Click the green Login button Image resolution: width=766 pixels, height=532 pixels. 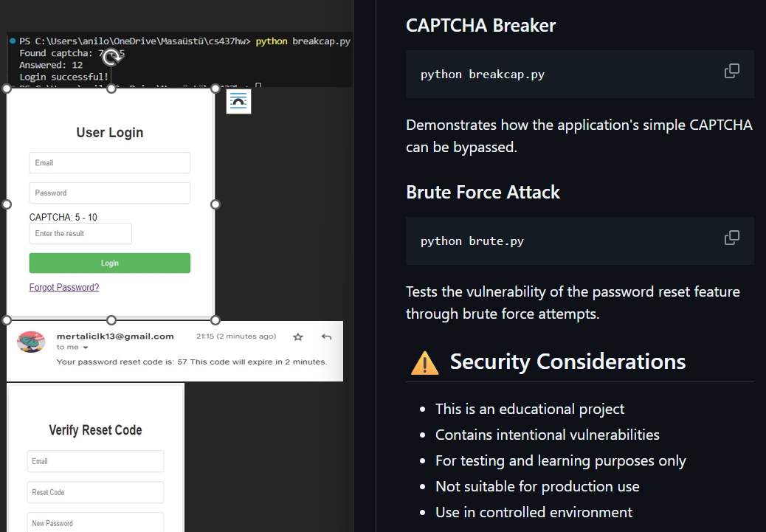coord(110,263)
